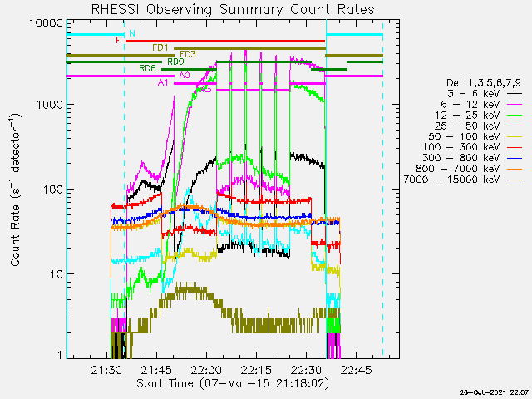The height and width of the screenshot is (399, 532).
Task: Click the magenta 'A0' attenuator label
Action: (185, 76)
